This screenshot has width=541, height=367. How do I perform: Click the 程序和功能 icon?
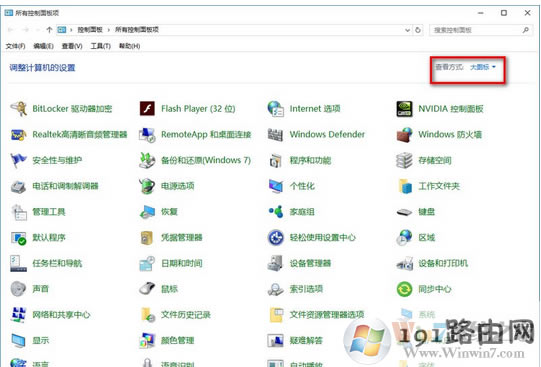(275, 160)
